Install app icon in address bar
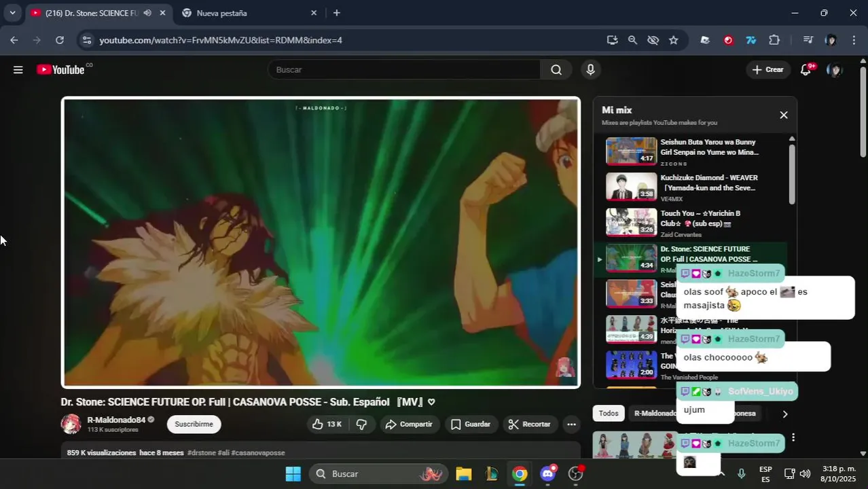 612,40
